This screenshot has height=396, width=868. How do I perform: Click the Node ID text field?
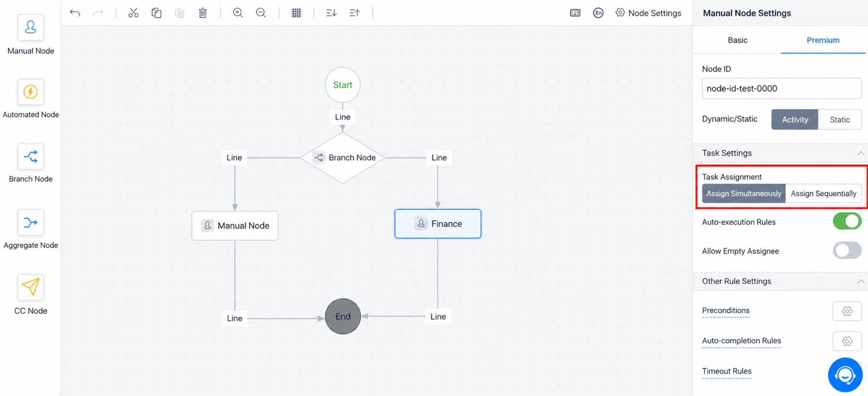pos(781,89)
